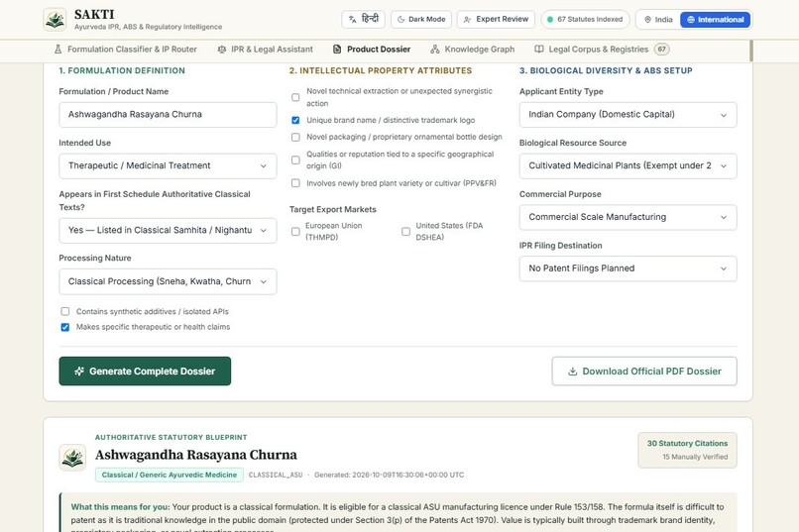Expand Biological Resource Source dropdown
The image size is (799, 532).
point(628,166)
